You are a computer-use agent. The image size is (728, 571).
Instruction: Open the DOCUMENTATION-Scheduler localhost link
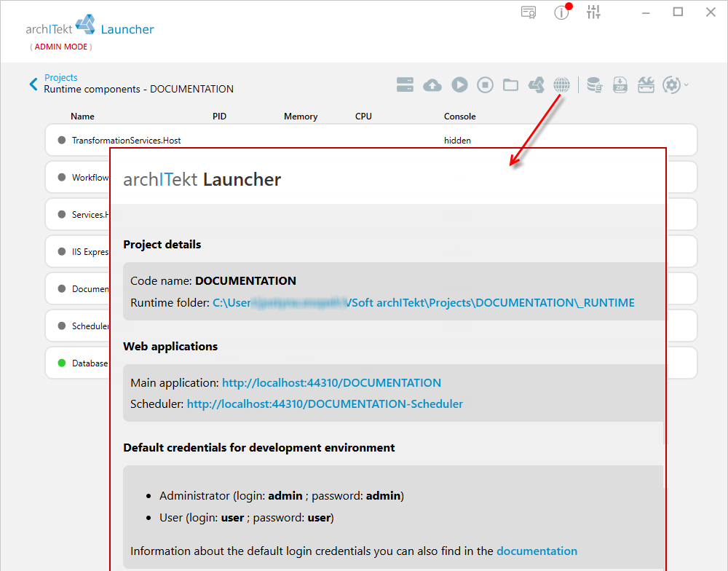(325, 404)
